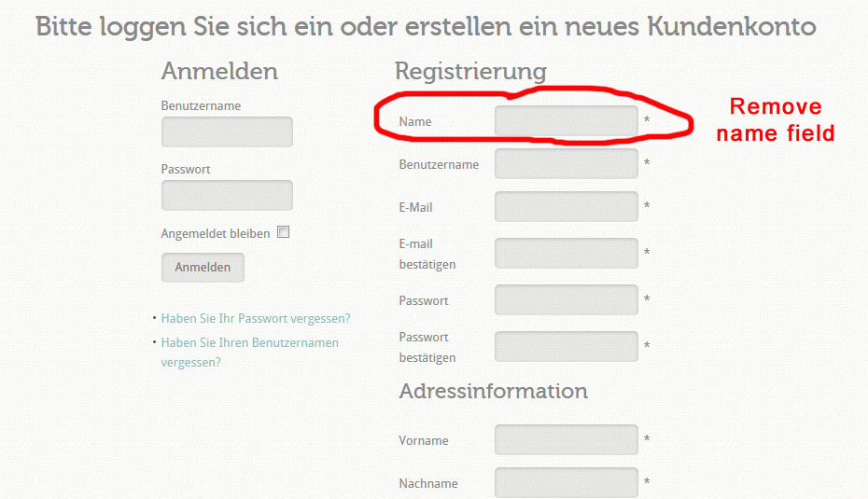This screenshot has width=868, height=499.
Task: Focus the Nachname input field
Action: (567, 483)
